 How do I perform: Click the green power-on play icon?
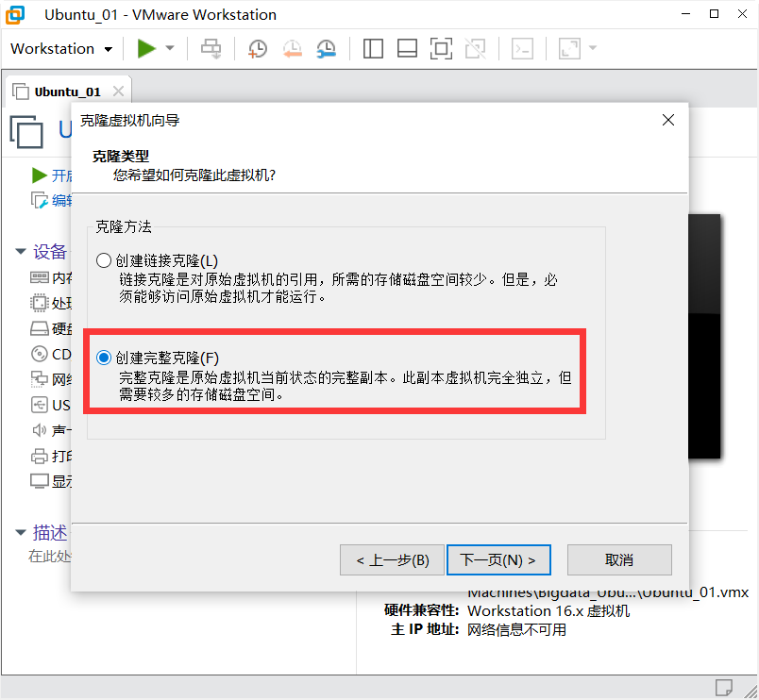pyautogui.click(x=145, y=48)
